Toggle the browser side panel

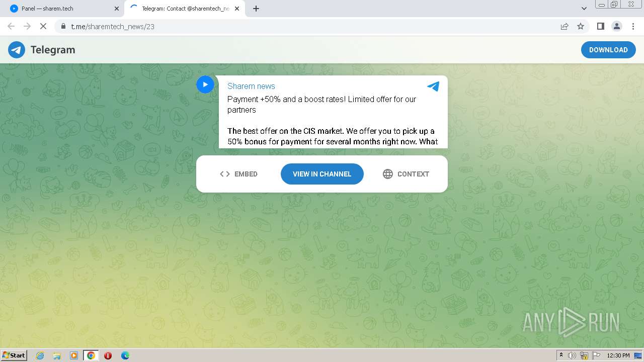point(600,26)
